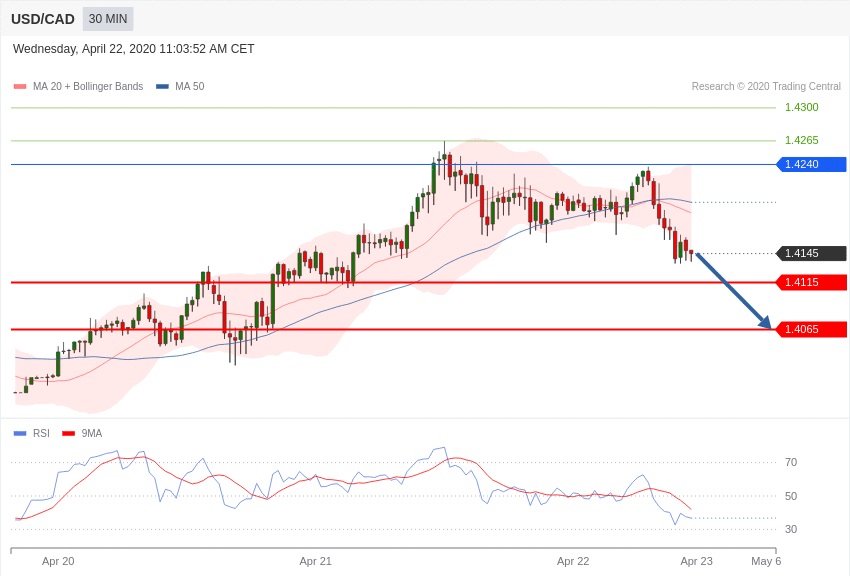This screenshot has width=850, height=576.
Task: Click the Apr 23 date axis label
Action: point(697,561)
